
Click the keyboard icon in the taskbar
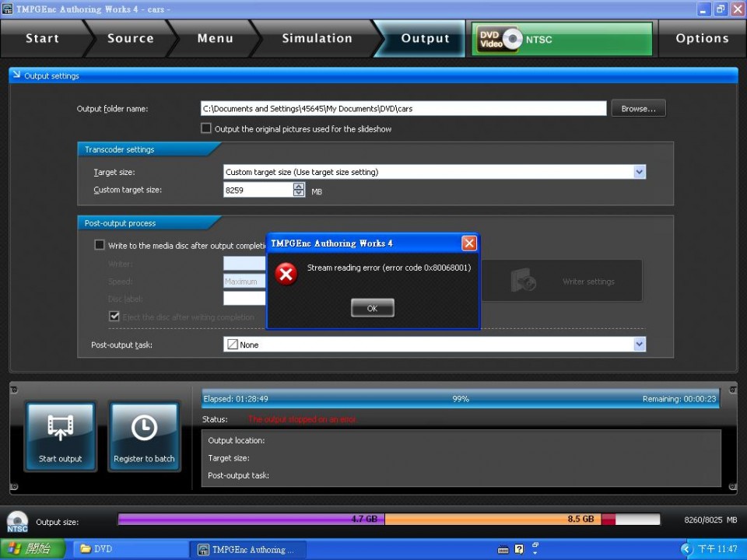point(503,550)
